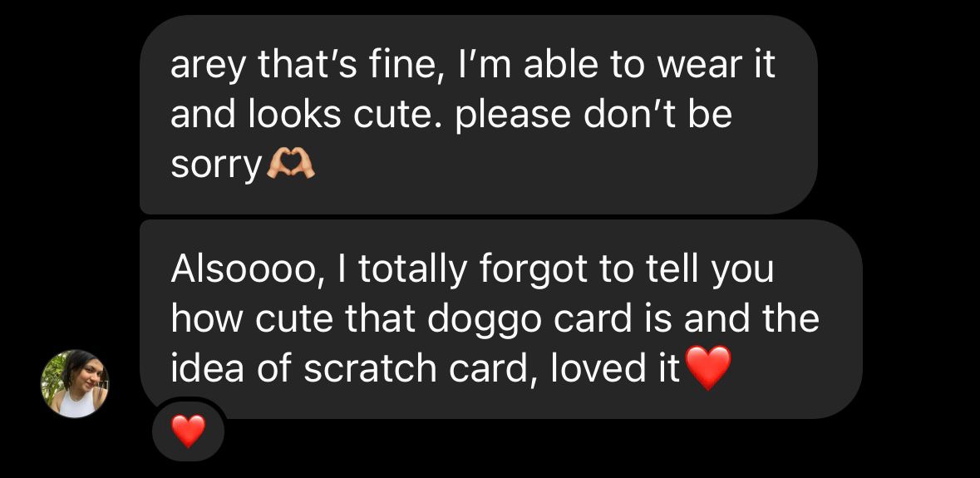Click the word 'sorry' in first message

click(216, 167)
